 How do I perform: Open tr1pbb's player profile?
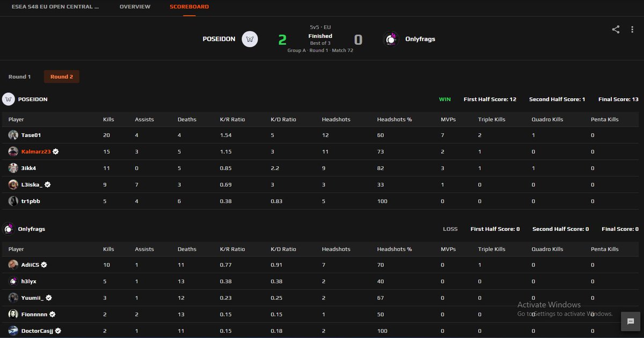[x=31, y=201]
